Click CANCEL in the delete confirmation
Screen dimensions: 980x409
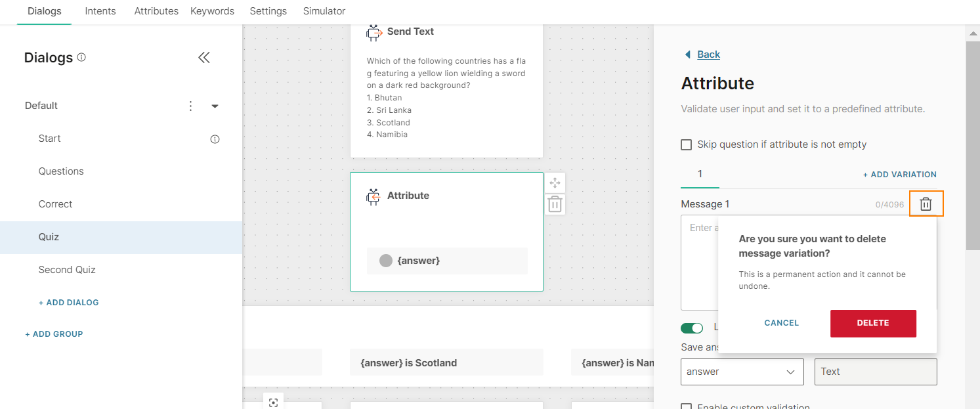tap(781, 323)
